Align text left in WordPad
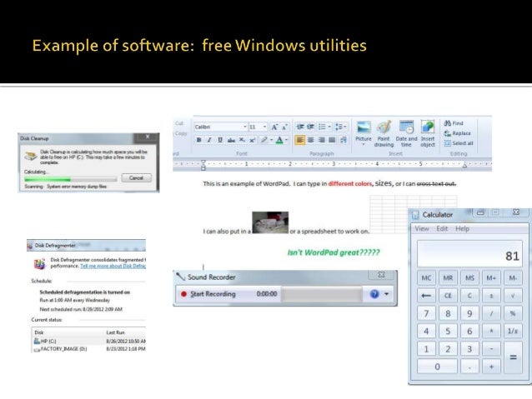Screen dimensions: 532x399 tap(300, 140)
